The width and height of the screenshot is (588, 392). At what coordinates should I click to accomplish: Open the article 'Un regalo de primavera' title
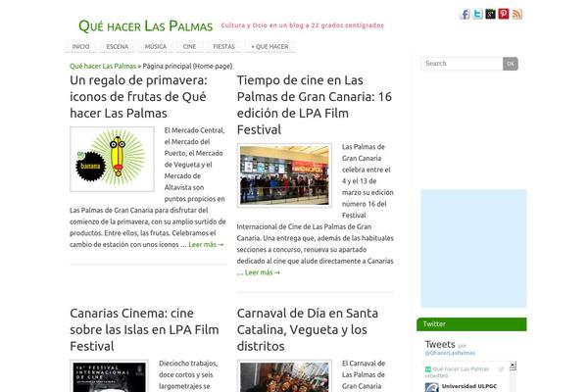(x=139, y=96)
